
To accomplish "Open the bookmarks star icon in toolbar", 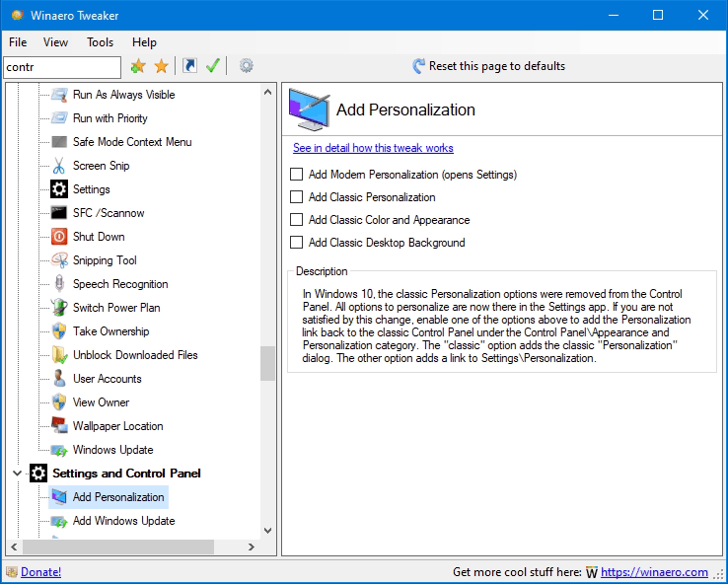I will point(161,66).
